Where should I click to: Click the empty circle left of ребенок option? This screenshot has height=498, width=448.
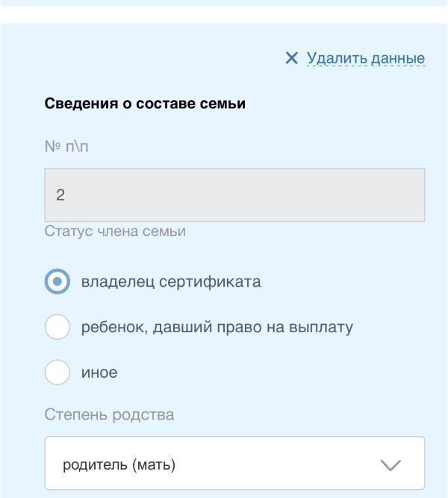click(57, 327)
